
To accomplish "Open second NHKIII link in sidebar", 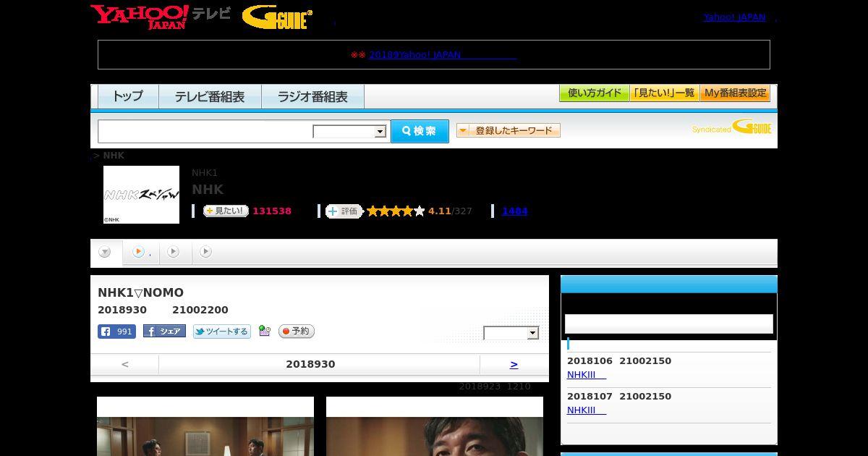I will tap(587, 410).
